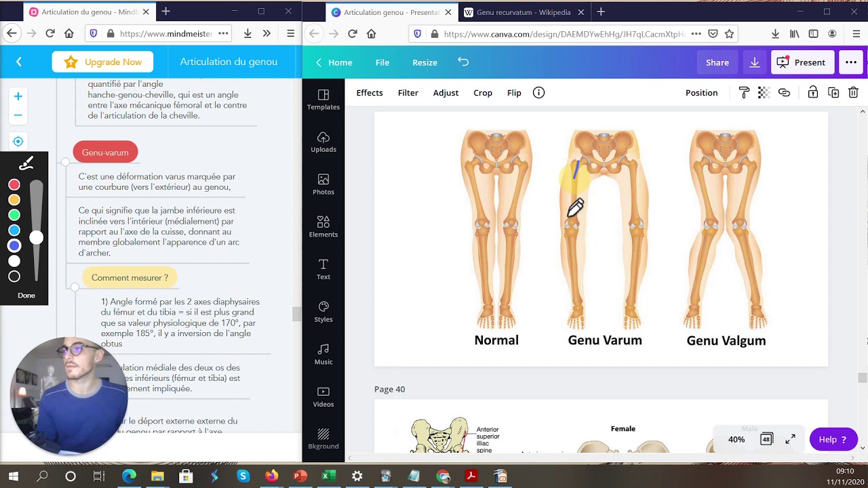The width and height of the screenshot is (868, 488).
Task: Click the Upgrade Now button in MindMeister
Action: (102, 62)
